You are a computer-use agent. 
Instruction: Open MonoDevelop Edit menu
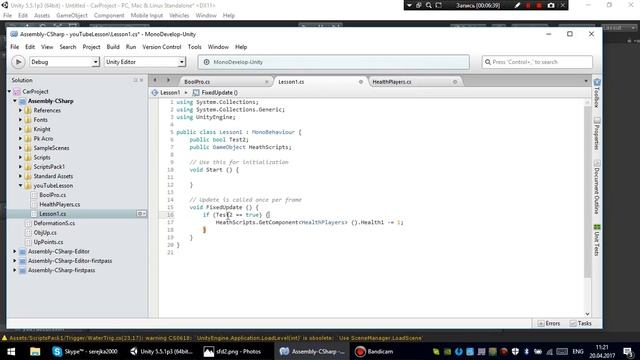click(x=30, y=47)
